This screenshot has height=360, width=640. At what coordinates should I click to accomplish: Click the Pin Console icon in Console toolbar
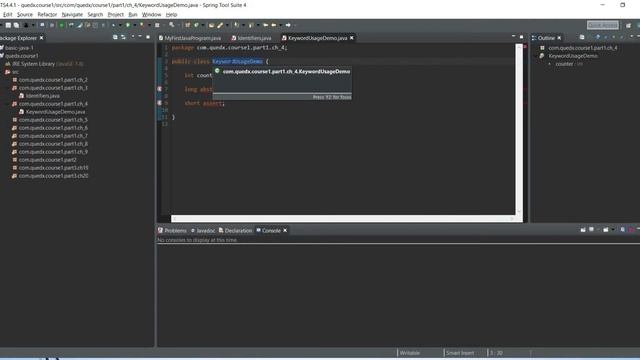583,230
